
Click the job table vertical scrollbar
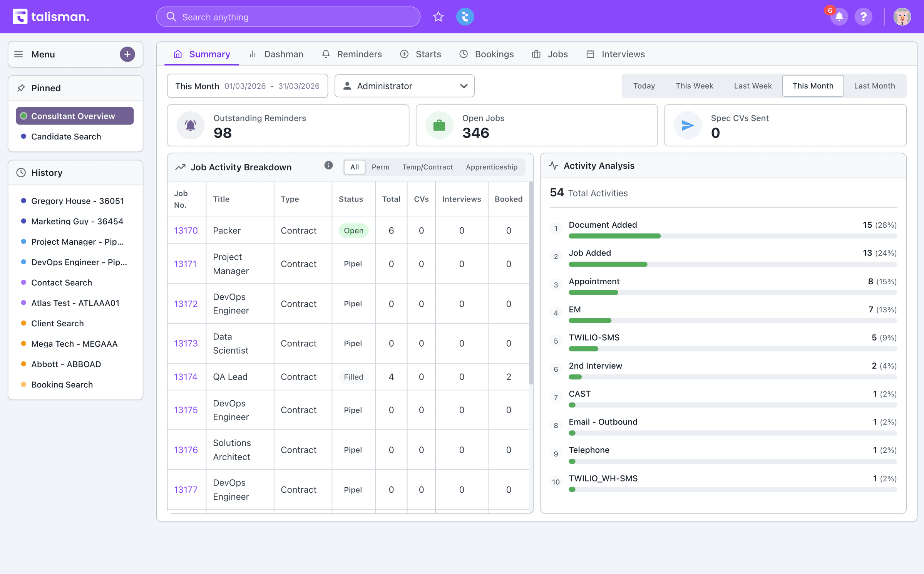[x=531, y=283]
